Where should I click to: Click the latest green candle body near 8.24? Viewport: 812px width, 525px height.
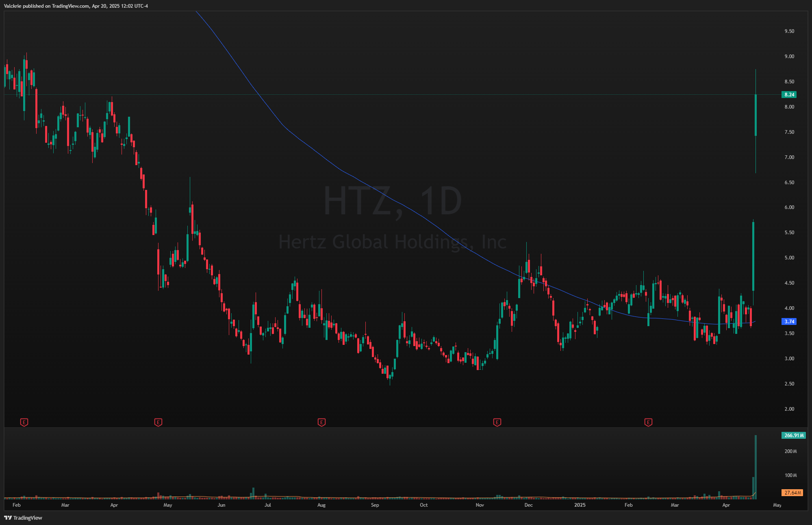pos(756,115)
